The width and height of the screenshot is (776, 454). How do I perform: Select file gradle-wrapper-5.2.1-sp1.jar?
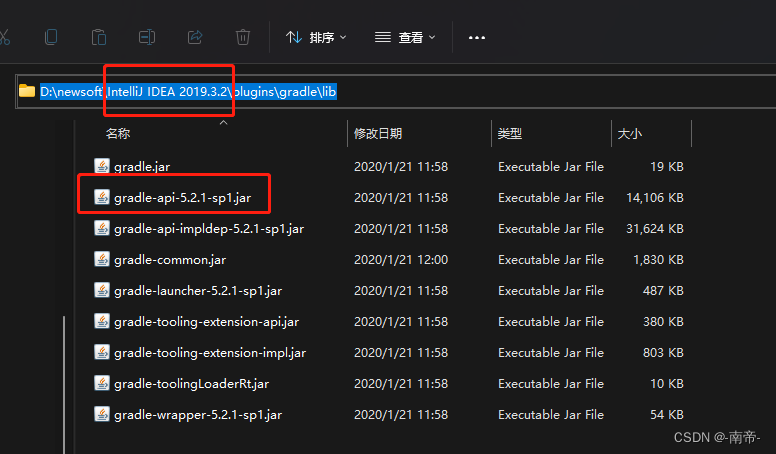pos(198,414)
